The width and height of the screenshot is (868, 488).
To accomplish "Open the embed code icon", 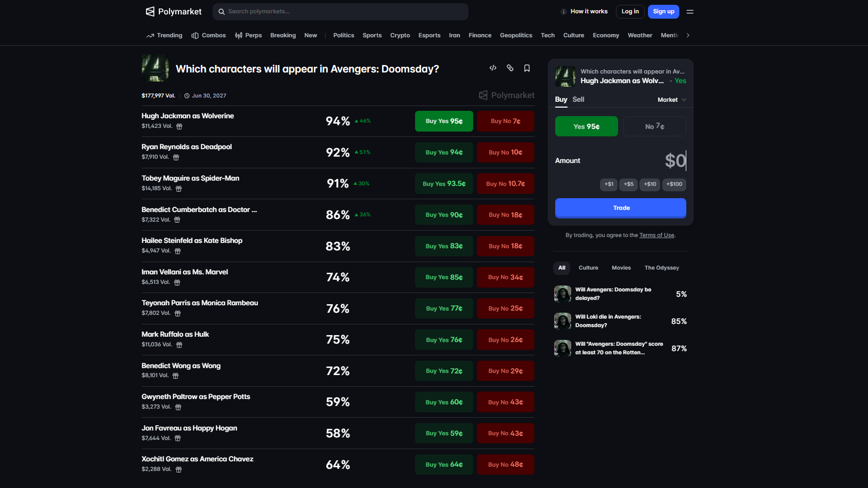I will [493, 68].
